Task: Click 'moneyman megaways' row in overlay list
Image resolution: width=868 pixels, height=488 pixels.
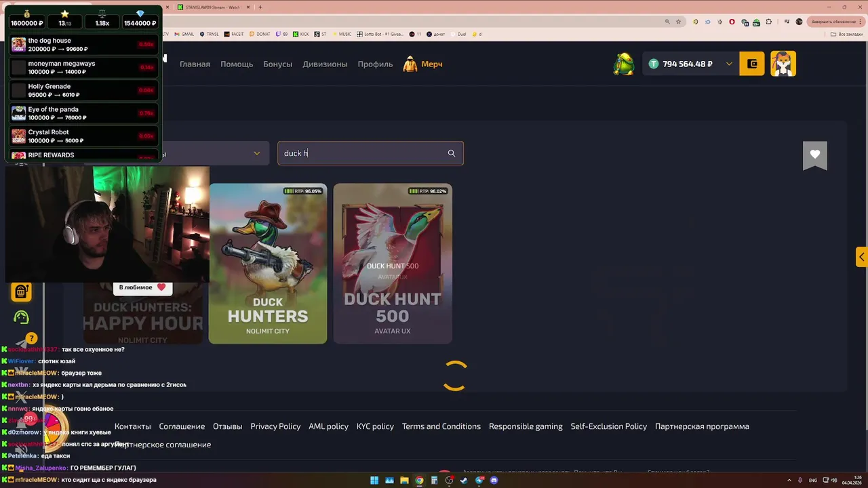Action: point(83,68)
